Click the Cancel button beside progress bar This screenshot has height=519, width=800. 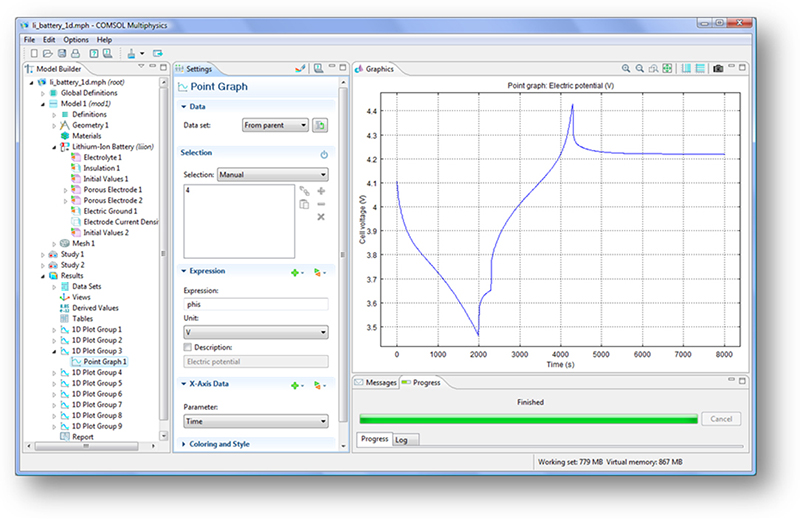coord(721,419)
